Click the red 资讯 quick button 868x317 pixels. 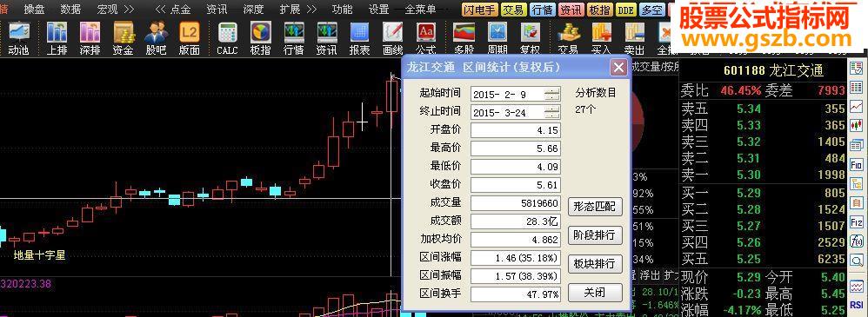pos(571,10)
